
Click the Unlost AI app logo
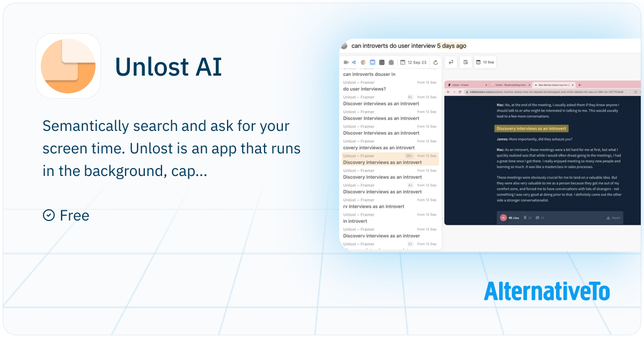pyautogui.click(x=68, y=66)
